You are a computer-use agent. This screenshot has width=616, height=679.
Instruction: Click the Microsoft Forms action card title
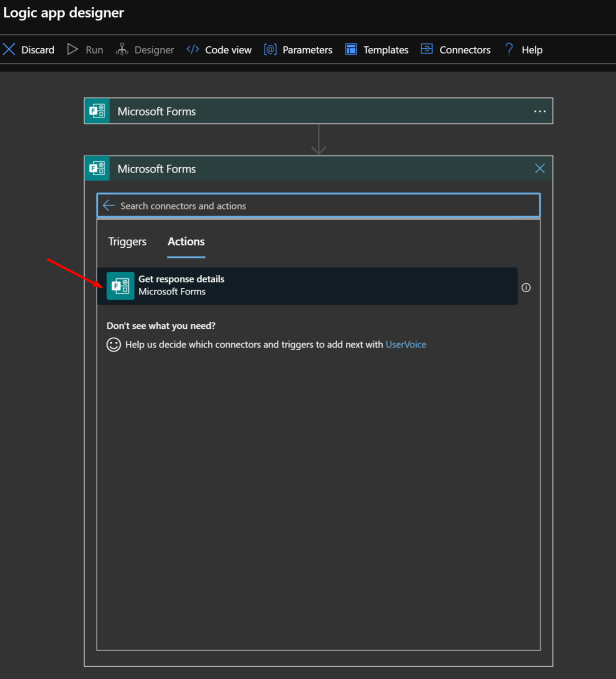(157, 169)
